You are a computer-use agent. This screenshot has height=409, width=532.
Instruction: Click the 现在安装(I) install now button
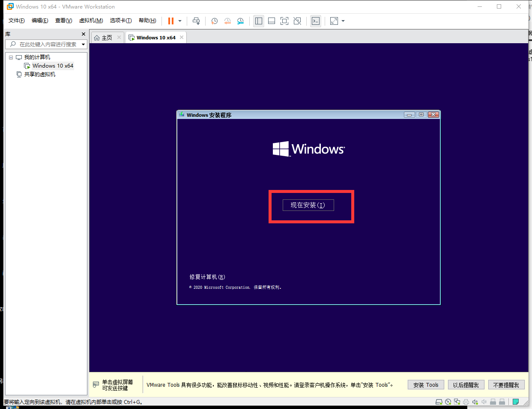point(308,205)
